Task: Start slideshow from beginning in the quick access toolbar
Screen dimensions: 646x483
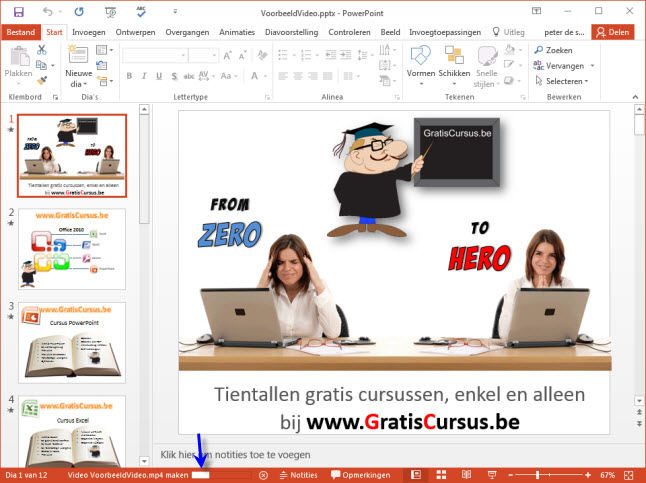Action: [x=110, y=12]
